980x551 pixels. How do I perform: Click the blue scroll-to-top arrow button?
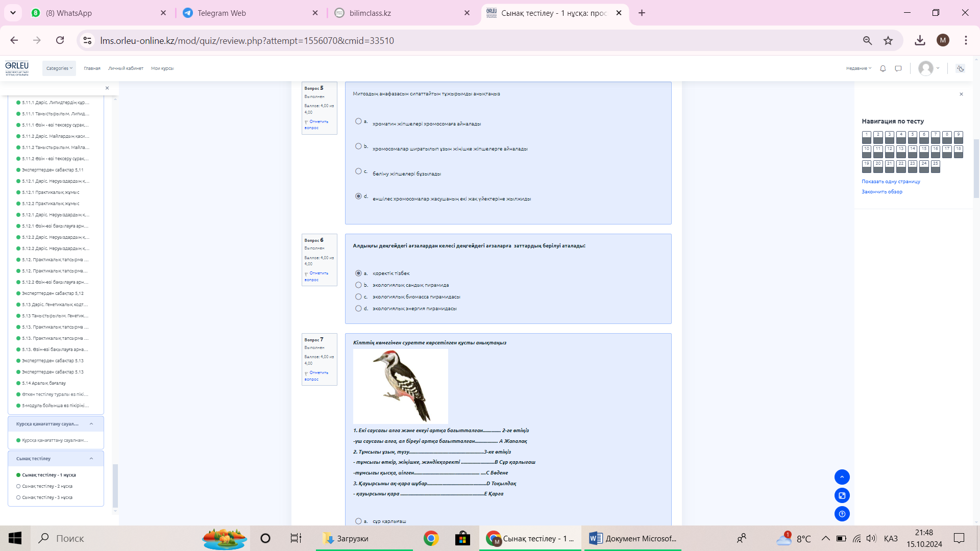click(842, 477)
